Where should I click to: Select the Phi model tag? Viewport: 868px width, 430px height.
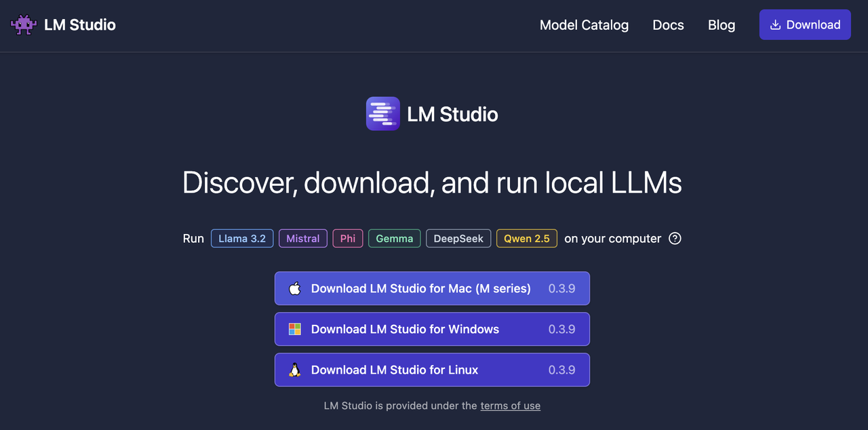pyautogui.click(x=348, y=238)
